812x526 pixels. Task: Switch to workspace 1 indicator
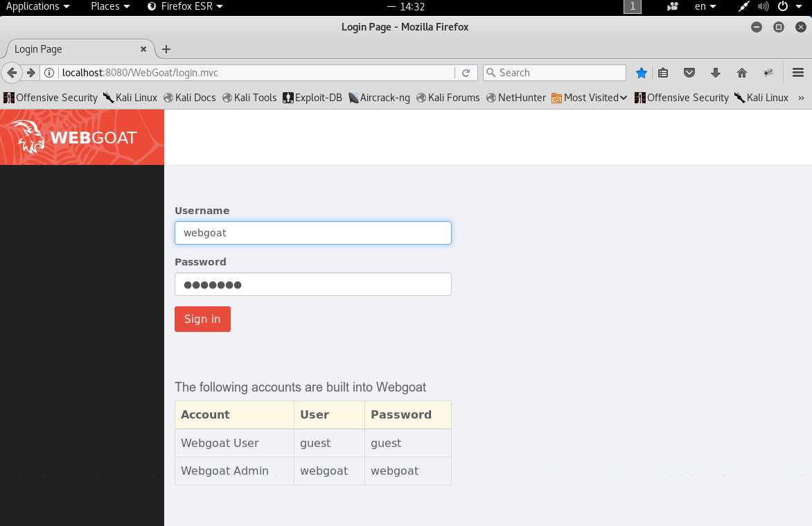coord(633,6)
